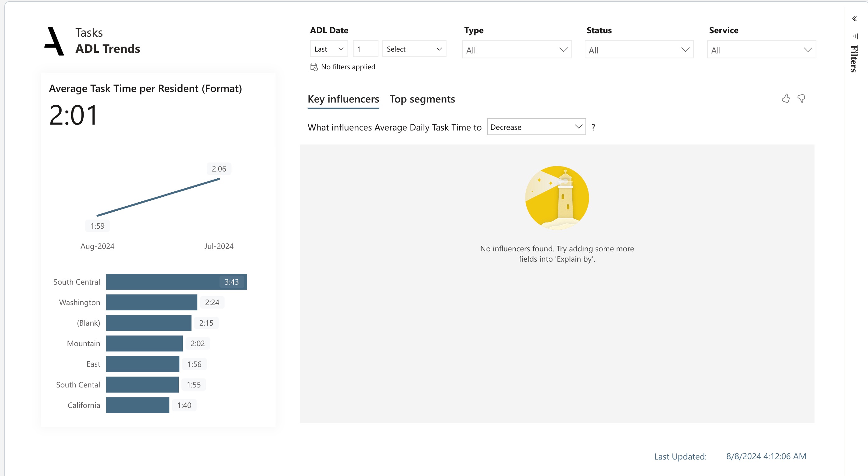
Task: Click the thumbs up feedback icon
Action: click(785, 98)
